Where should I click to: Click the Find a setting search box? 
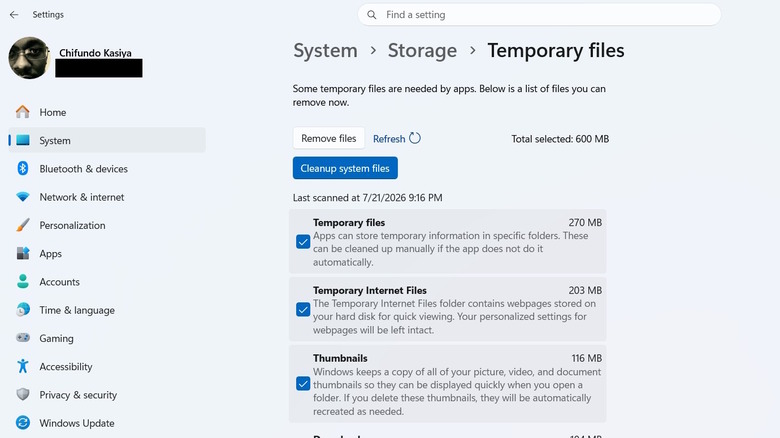tap(539, 15)
